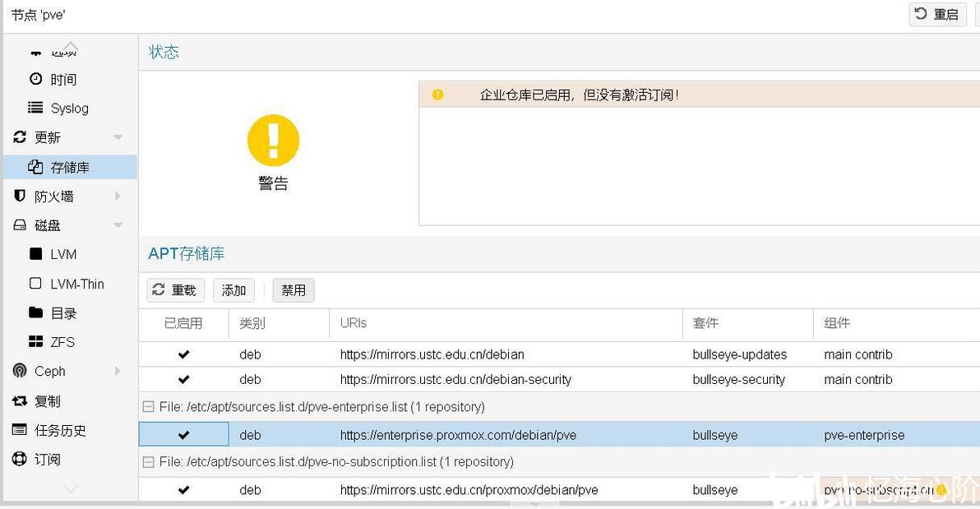
Task: Click the empty square icon beside LVM-Thin
Action: (35, 283)
